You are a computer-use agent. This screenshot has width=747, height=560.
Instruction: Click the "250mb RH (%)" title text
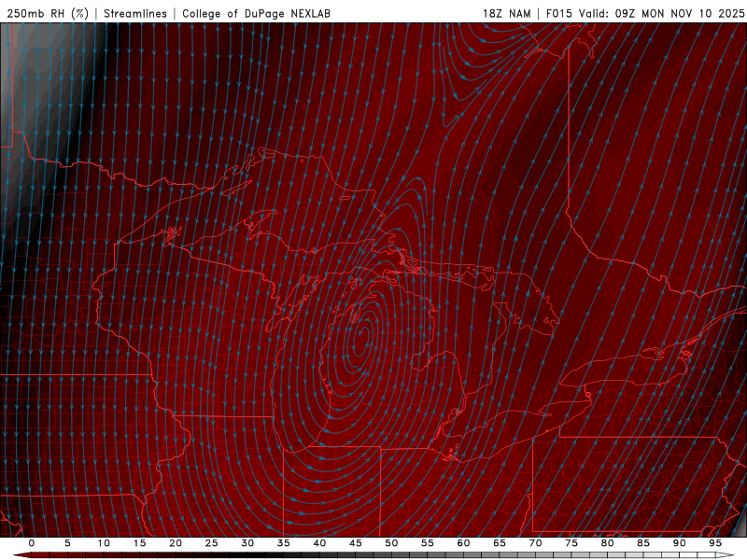pos(48,13)
